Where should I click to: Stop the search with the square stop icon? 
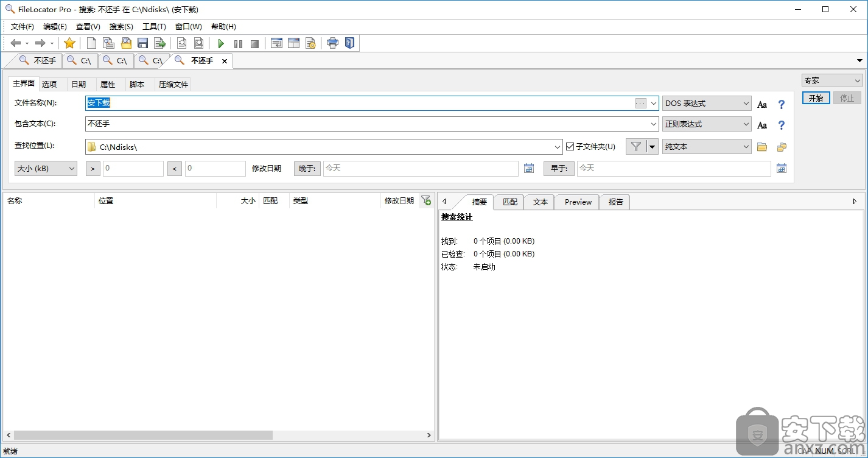tap(255, 43)
